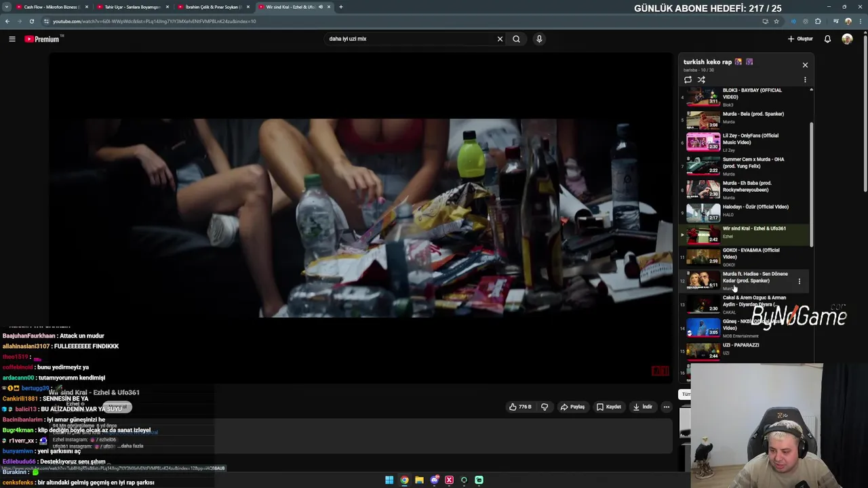Image resolution: width=868 pixels, height=488 pixels.
Task: Share the video with Paylaş
Action: coord(572,407)
